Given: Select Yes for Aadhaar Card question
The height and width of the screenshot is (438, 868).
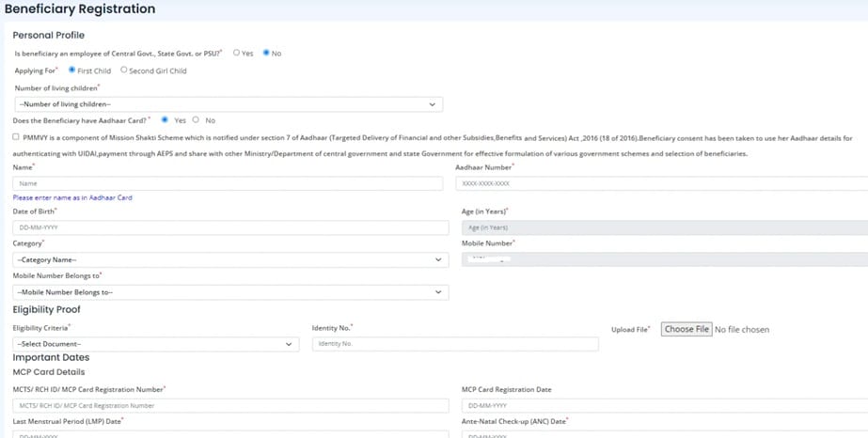Looking at the screenshot, I should point(165,119).
